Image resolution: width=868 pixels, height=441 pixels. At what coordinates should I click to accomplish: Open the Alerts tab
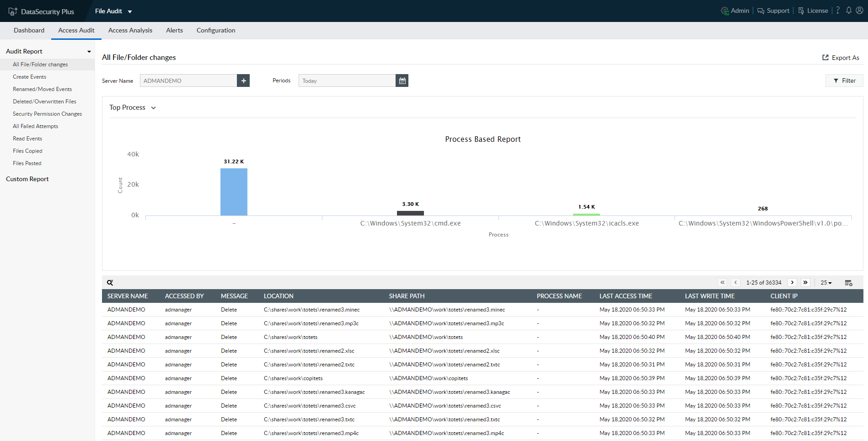click(x=174, y=30)
